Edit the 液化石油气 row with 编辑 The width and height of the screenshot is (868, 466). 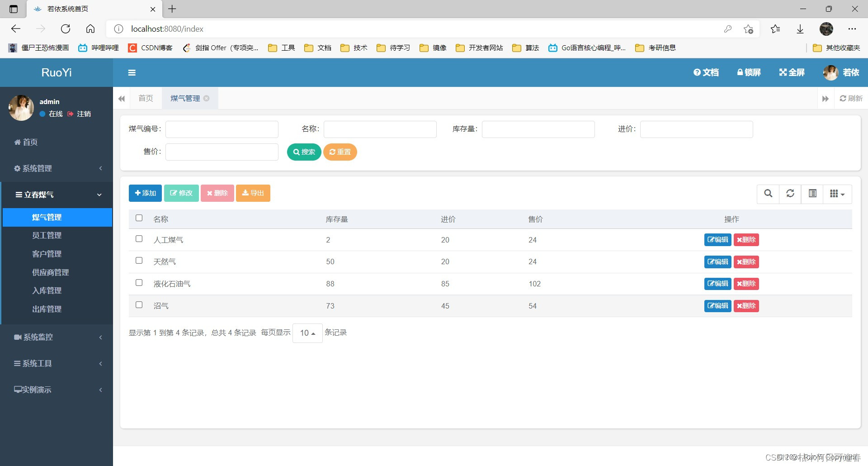718,284
